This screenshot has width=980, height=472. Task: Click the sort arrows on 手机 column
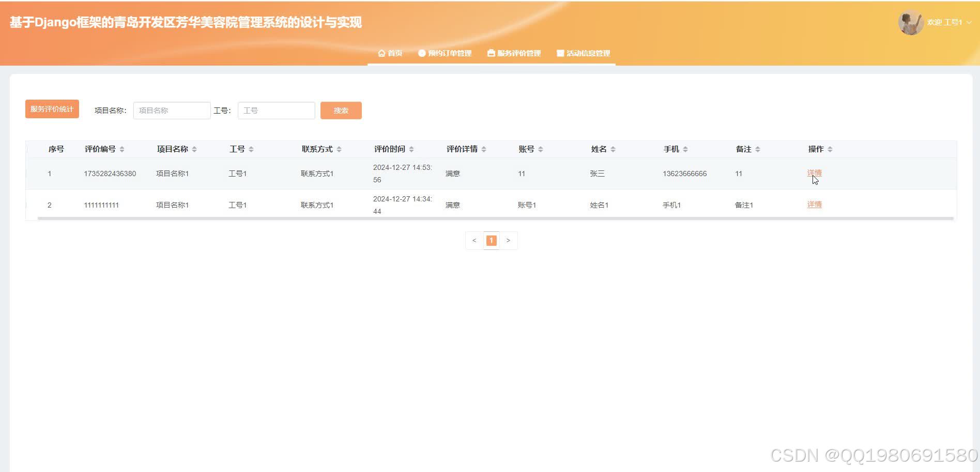pyautogui.click(x=686, y=149)
